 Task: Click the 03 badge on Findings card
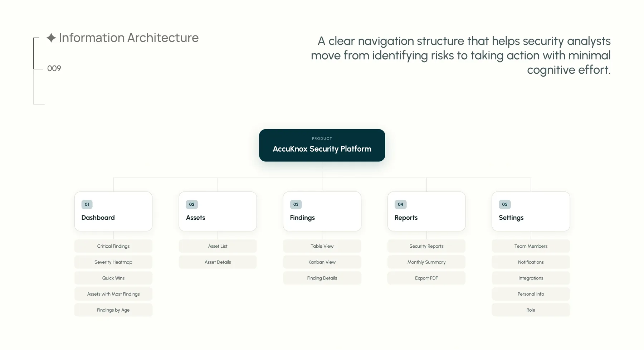(x=296, y=204)
